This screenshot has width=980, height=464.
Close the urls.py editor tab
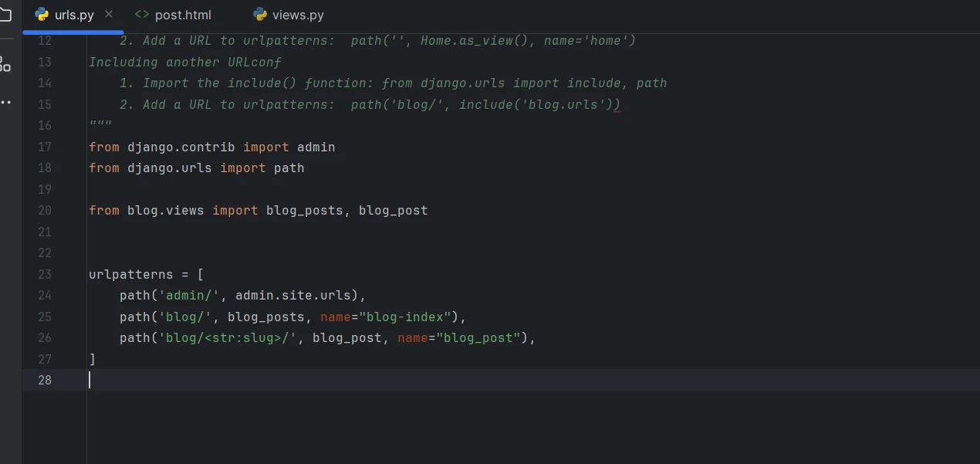(108, 15)
